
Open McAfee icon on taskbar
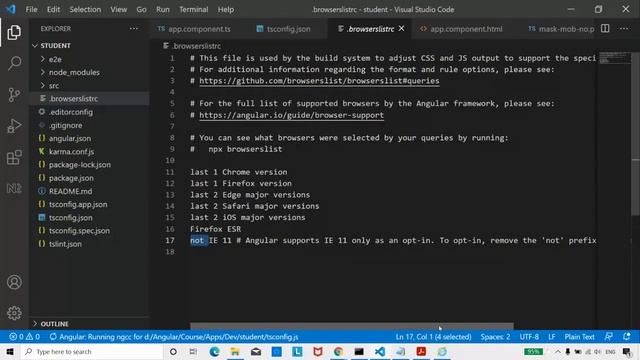[x=318, y=351]
